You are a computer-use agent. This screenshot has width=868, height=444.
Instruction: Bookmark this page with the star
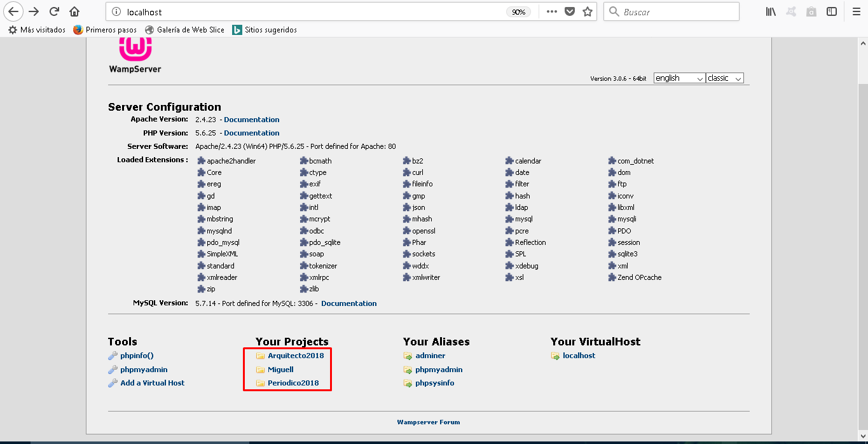click(x=588, y=11)
